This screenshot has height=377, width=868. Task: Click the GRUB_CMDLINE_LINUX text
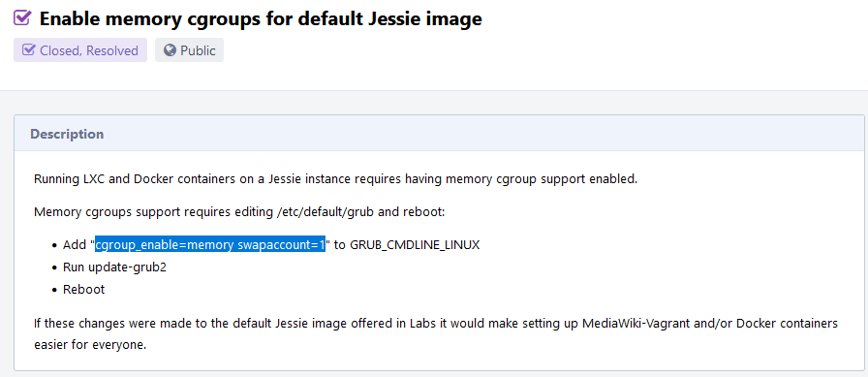(x=415, y=245)
